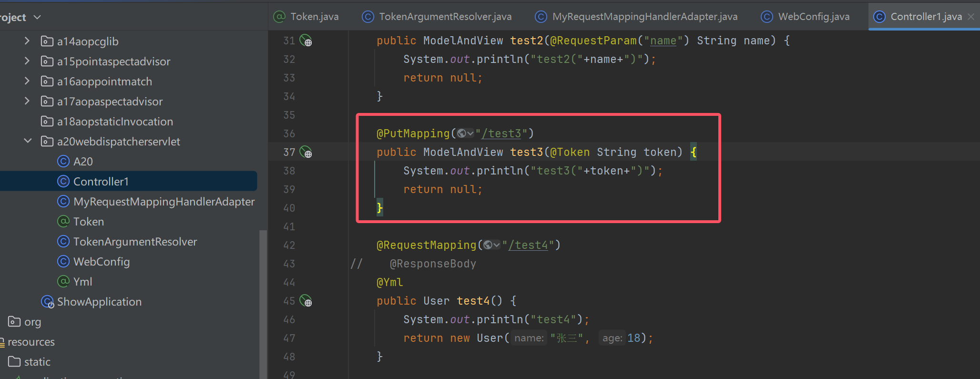This screenshot has height=379, width=980.
Task: Click the Yml annotation icon in tree
Action: pos(63,282)
